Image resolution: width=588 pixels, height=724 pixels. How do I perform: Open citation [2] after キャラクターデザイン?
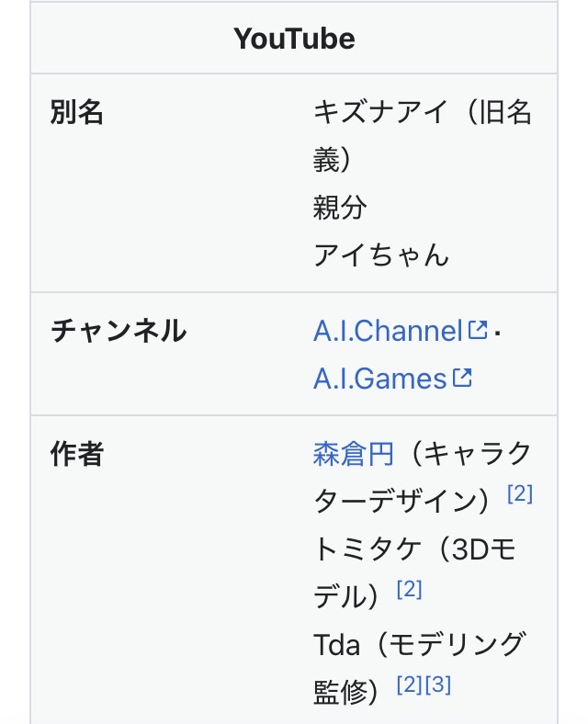pos(520,493)
